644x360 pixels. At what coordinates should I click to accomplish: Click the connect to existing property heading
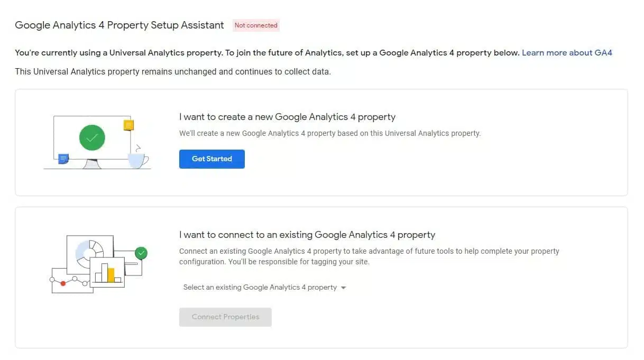click(307, 235)
